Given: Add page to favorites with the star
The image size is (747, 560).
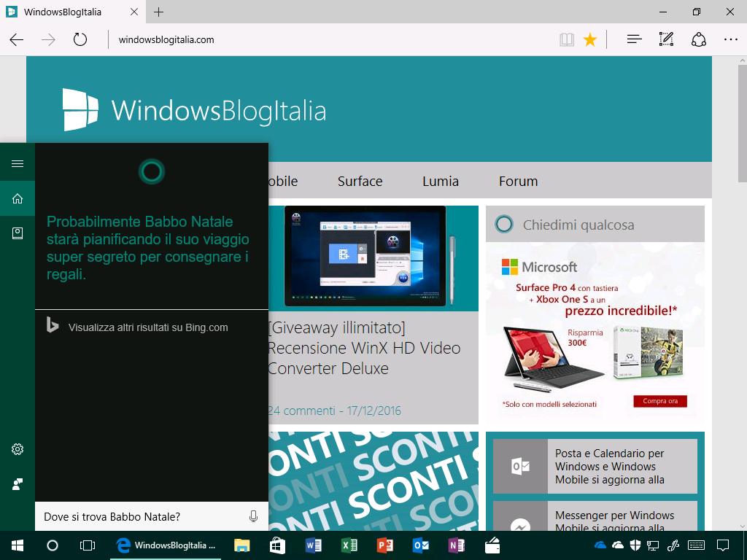Looking at the screenshot, I should pos(590,39).
